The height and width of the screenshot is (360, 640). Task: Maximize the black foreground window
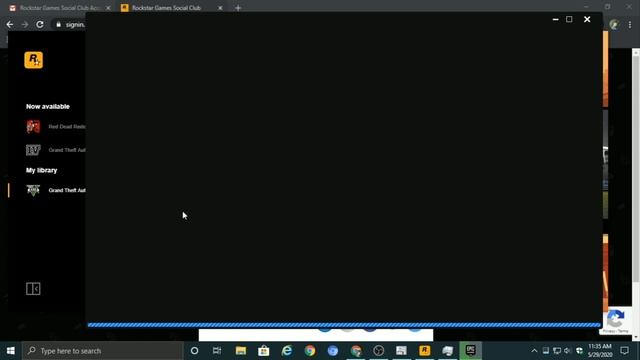click(x=569, y=19)
